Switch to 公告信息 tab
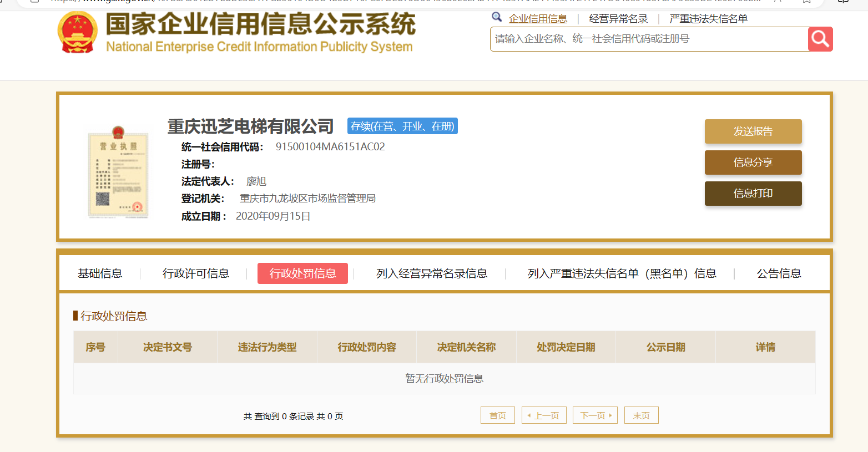Viewport: 868px width, 452px height. click(x=779, y=273)
